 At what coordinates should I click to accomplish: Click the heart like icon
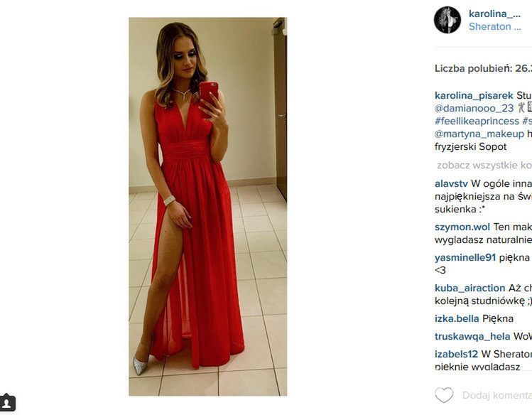(444, 395)
